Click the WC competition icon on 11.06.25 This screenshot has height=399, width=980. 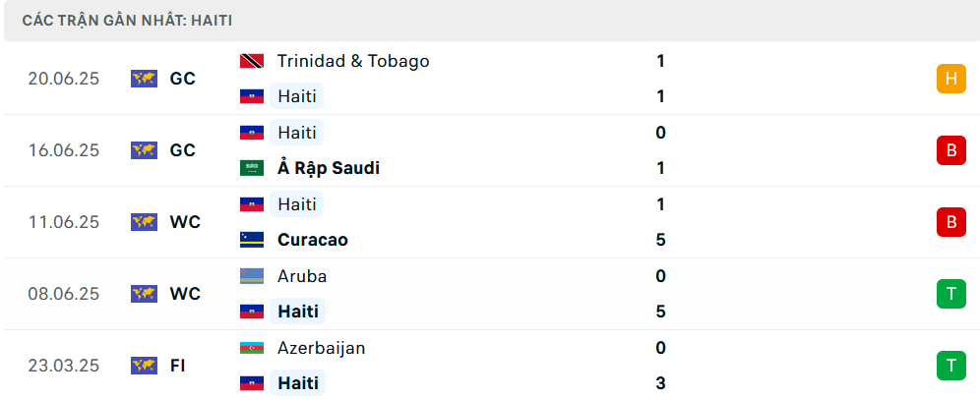tap(144, 222)
